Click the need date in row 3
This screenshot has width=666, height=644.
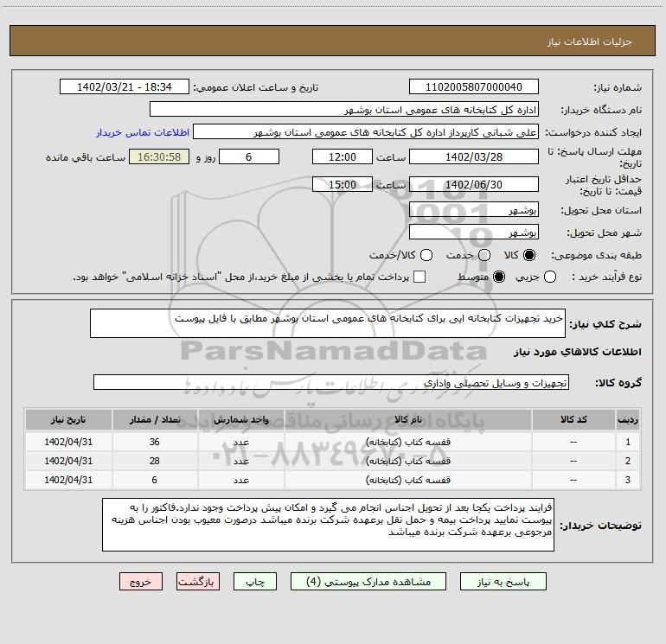68,480
